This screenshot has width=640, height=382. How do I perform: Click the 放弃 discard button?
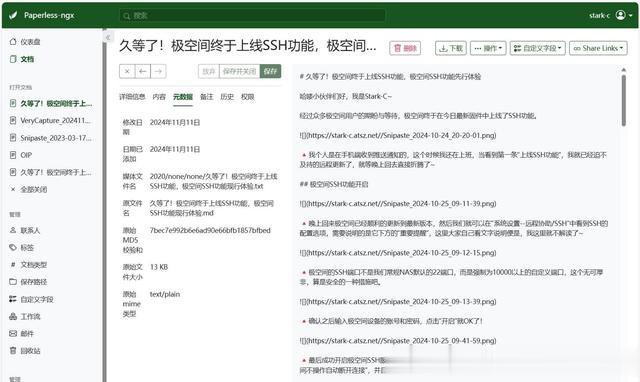(209, 71)
